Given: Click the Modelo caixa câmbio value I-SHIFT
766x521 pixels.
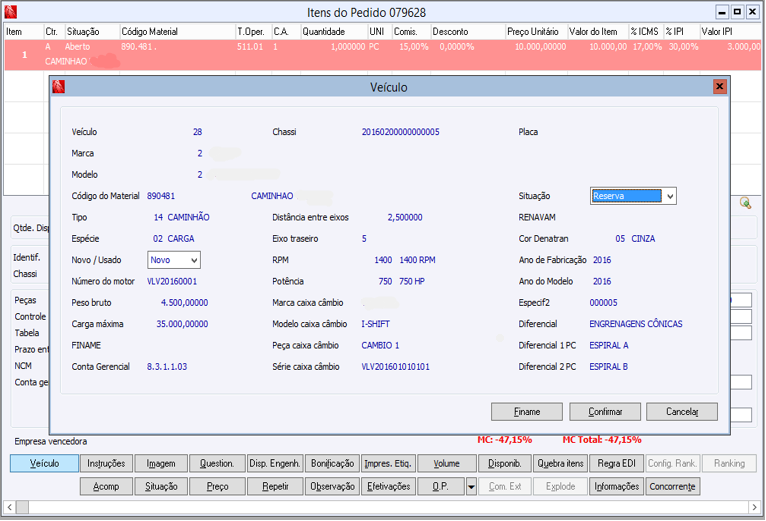Looking at the screenshot, I should click(x=375, y=324).
